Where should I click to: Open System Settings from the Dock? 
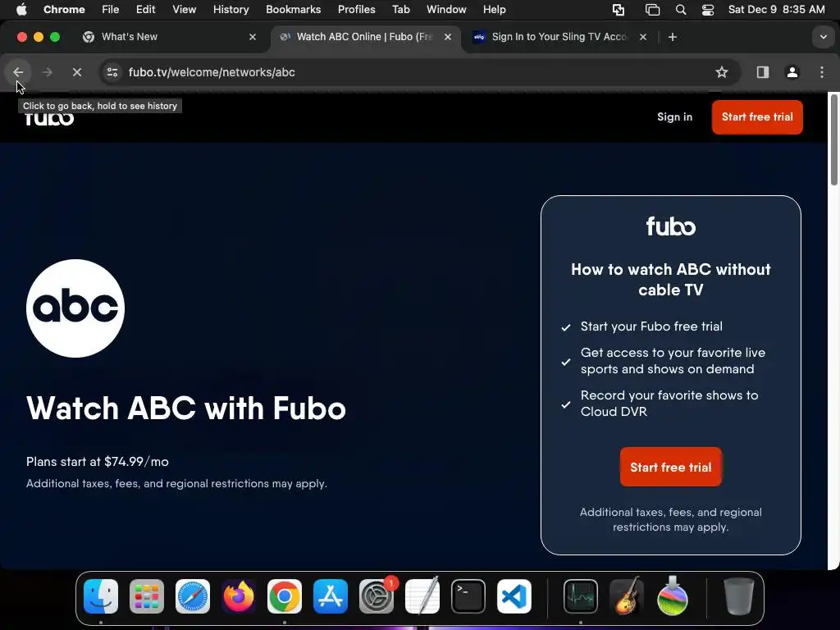pos(376,596)
